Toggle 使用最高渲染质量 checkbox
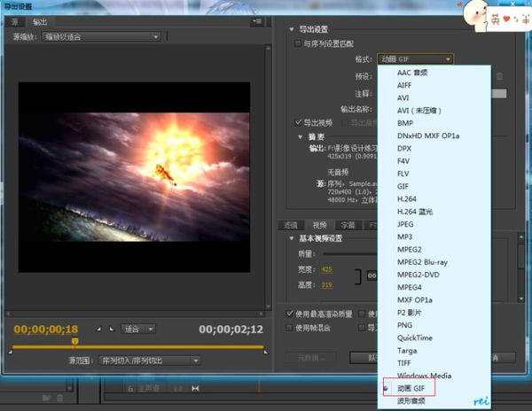 289,314
